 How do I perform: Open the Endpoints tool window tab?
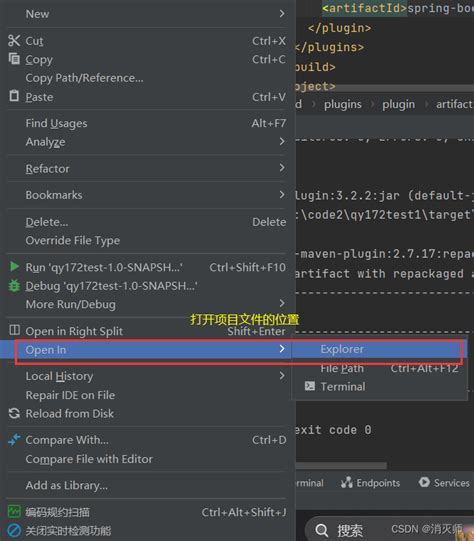pos(370,482)
